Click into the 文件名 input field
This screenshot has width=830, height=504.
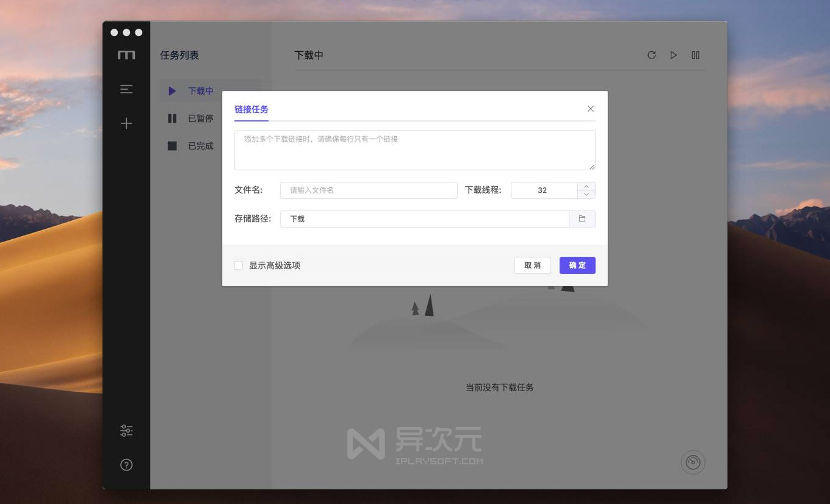click(369, 190)
